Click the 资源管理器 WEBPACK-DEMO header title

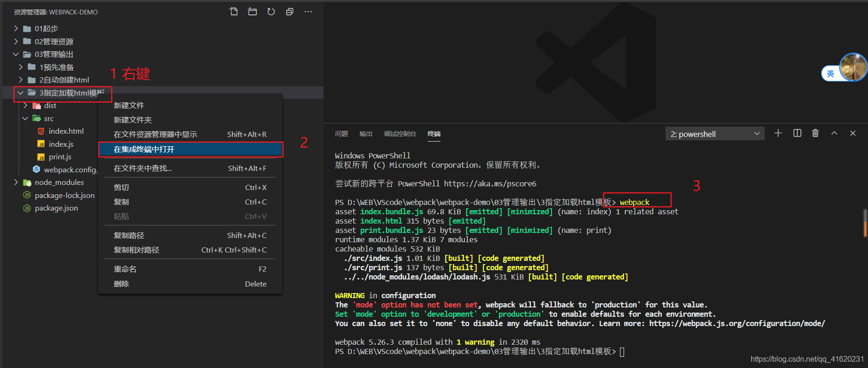pos(56,12)
